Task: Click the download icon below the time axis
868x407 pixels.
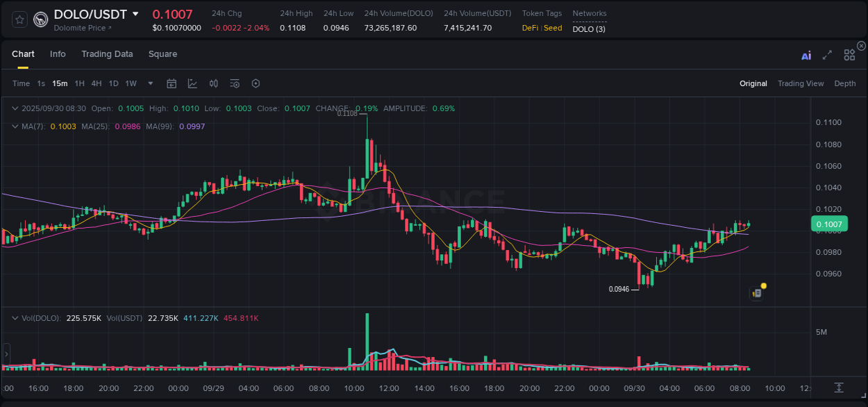Action: coord(838,388)
